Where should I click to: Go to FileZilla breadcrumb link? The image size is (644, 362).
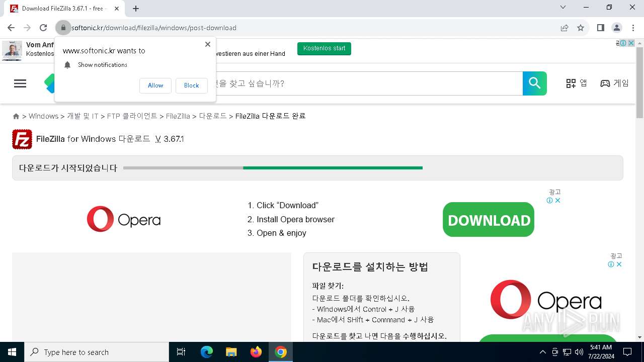pyautogui.click(x=178, y=116)
